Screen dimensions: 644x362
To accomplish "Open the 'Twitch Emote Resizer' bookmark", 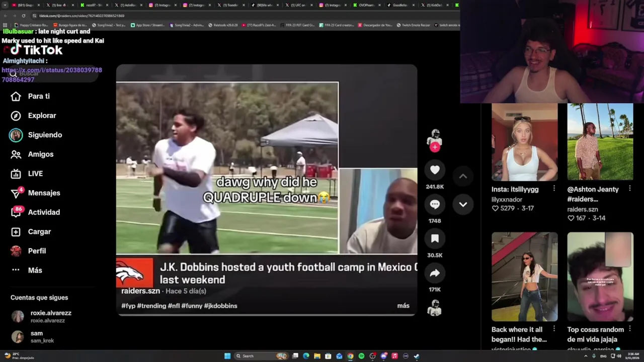I will [413, 25].
